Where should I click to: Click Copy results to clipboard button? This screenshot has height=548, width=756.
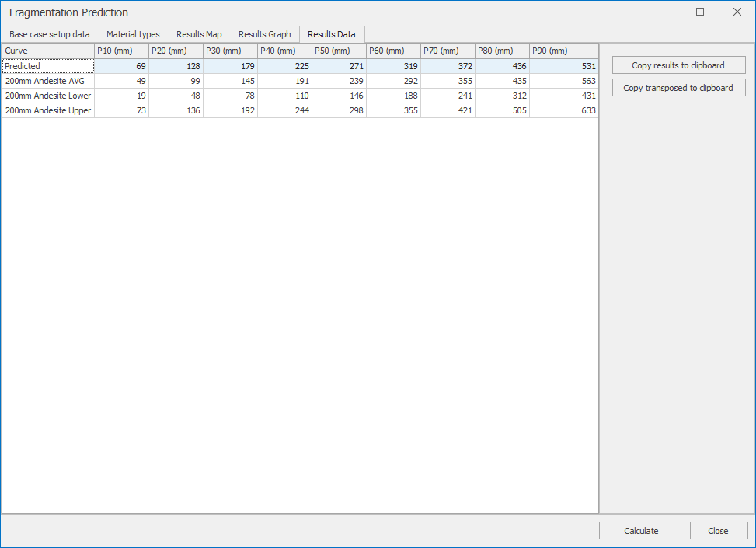coord(679,65)
